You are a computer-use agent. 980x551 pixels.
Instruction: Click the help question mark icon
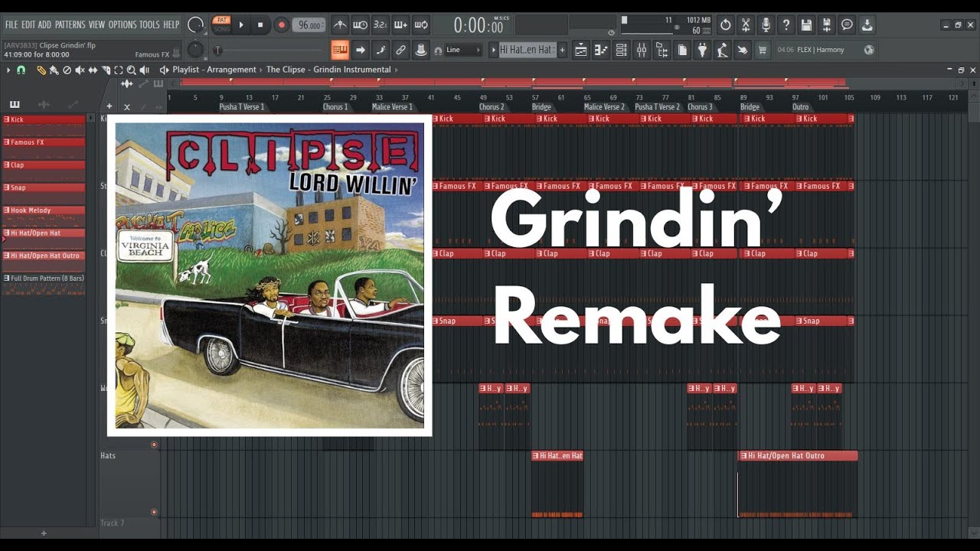[786, 24]
